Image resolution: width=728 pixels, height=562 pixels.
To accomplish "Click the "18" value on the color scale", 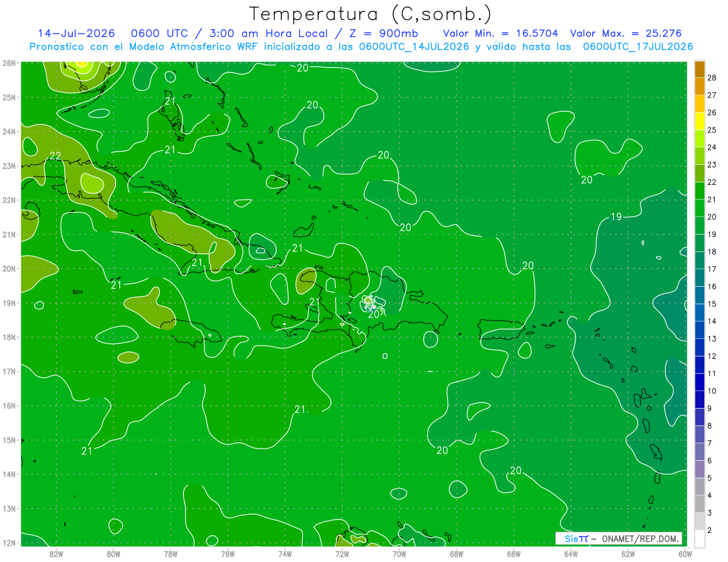I will click(x=712, y=252).
